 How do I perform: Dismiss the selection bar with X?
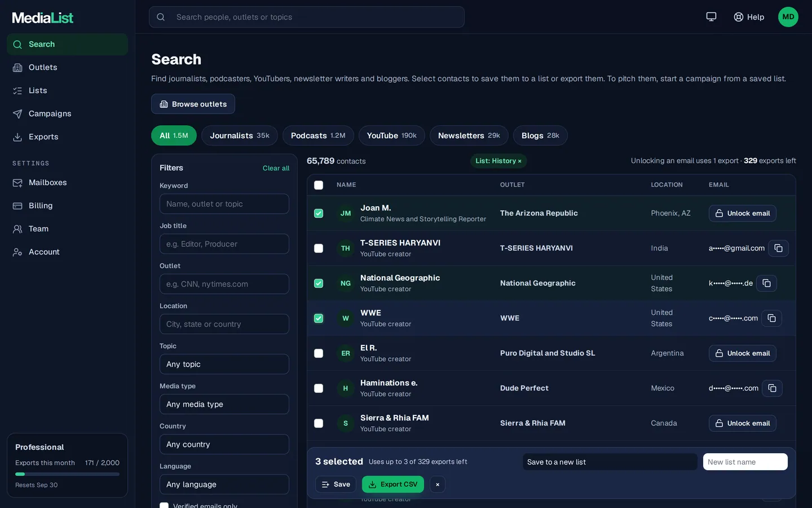[438, 484]
